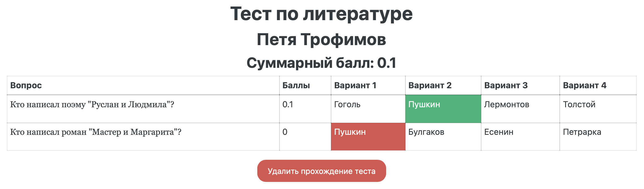Viewport: 644px width, 189px height.
Task: Select the red highlighted Пушкин answer cell
Action: point(368,136)
